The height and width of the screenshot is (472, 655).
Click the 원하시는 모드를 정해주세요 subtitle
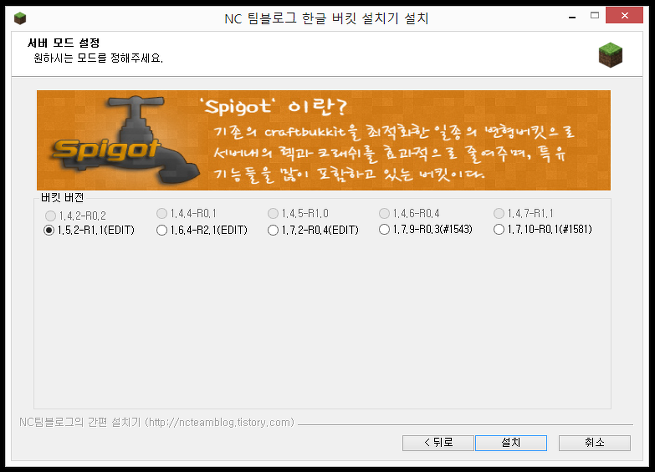[98, 58]
